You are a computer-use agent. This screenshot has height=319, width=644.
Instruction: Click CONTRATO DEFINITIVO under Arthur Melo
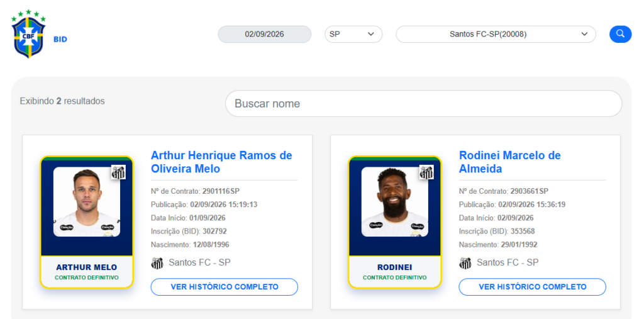pos(87,277)
